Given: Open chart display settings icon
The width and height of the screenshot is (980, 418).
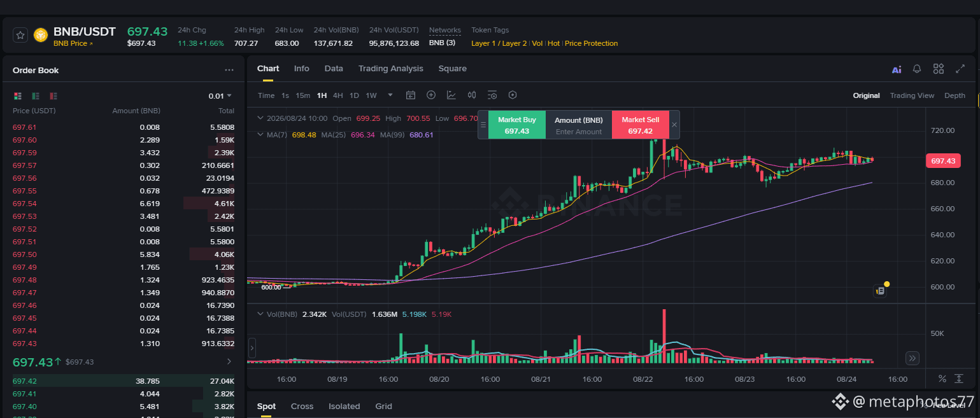Looking at the screenshot, I should click(492, 95).
